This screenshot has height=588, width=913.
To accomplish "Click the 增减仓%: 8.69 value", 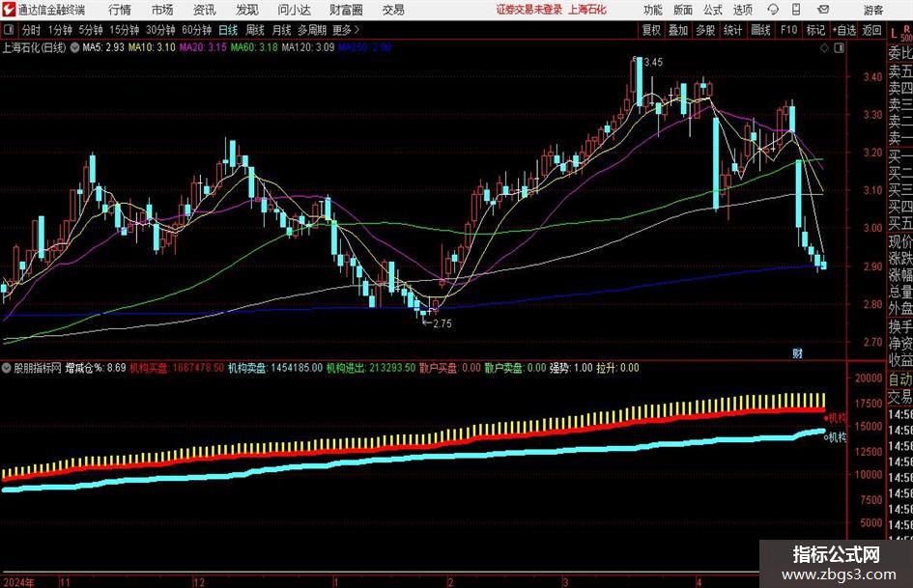I will 96,368.
